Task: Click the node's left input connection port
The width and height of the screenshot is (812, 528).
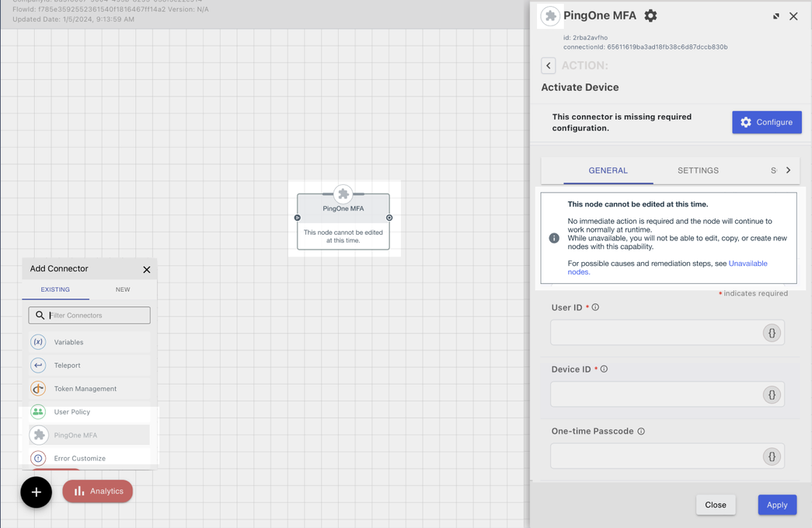Action: coord(298,218)
